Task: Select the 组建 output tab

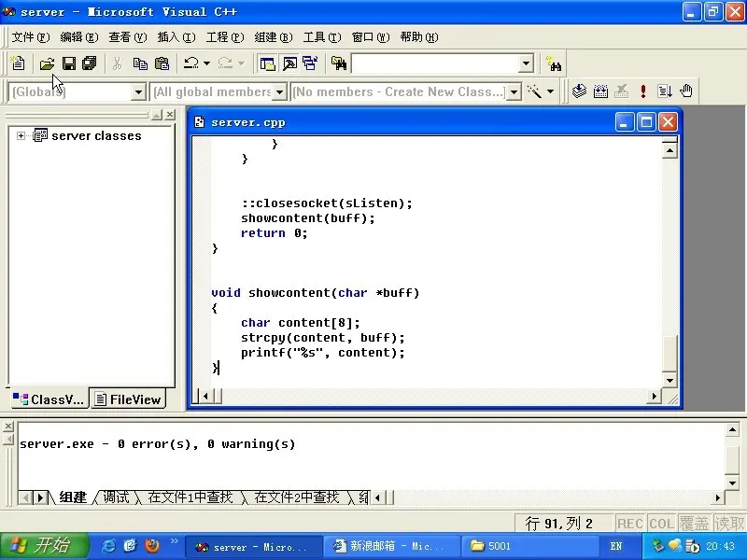Action: [73, 497]
